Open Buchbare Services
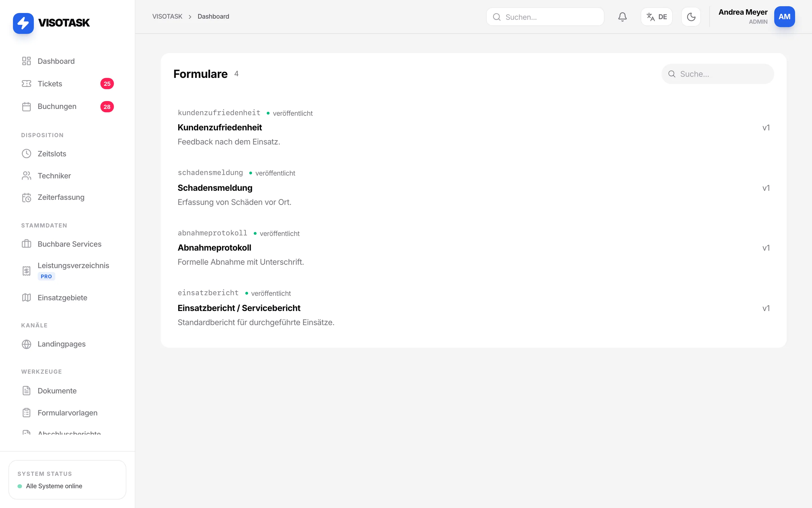 tap(67, 244)
